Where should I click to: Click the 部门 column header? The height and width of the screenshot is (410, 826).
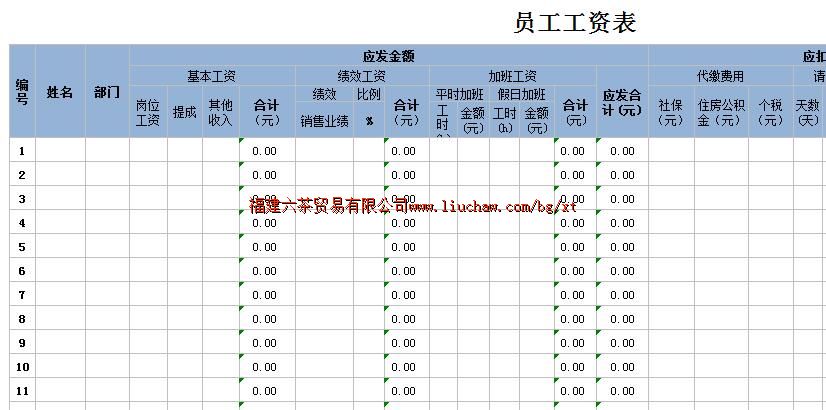tap(107, 92)
